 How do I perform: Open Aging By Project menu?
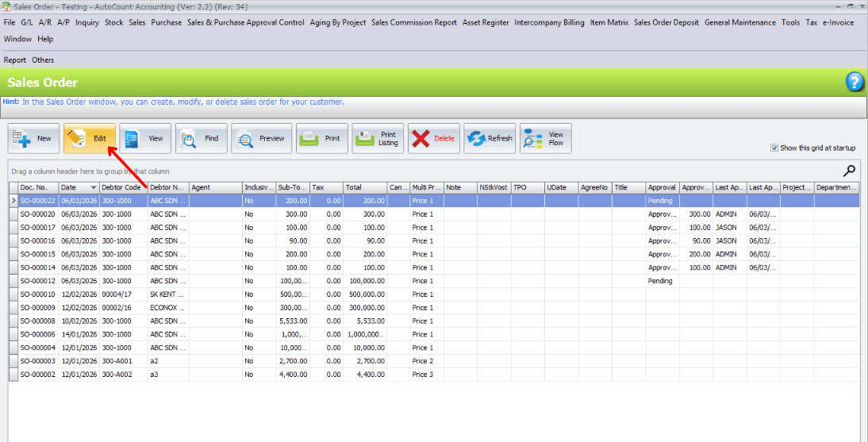(x=338, y=23)
